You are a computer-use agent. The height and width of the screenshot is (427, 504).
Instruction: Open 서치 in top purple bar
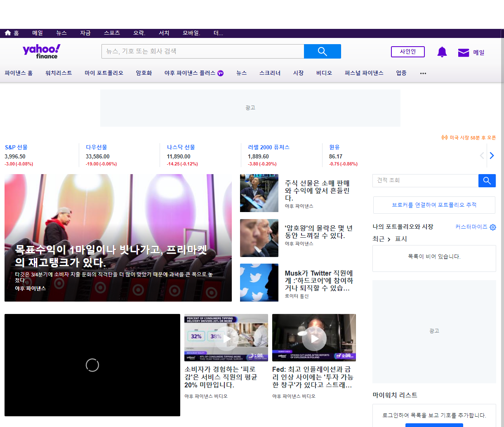pyautogui.click(x=164, y=33)
